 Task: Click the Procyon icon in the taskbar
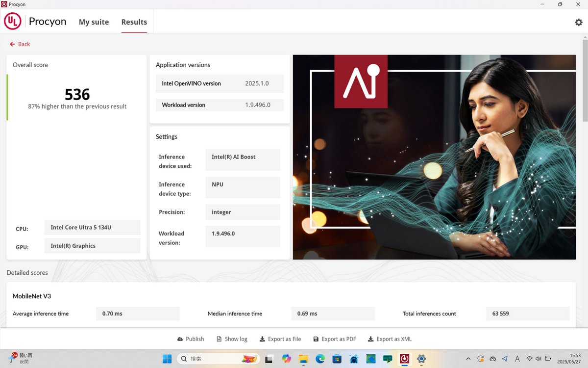coord(404,359)
